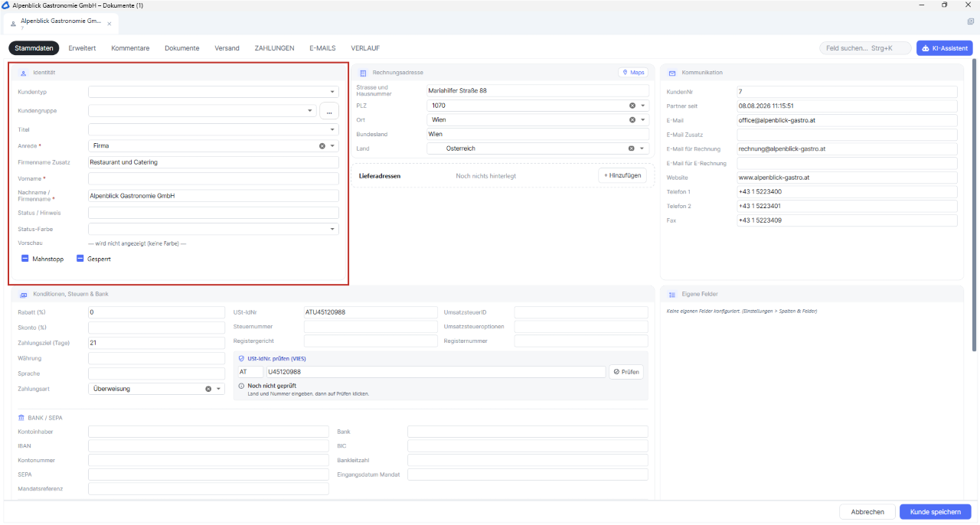This screenshot has height=525, width=980.
Task: Go to the ZAHLUNGEN tab
Action: click(274, 48)
